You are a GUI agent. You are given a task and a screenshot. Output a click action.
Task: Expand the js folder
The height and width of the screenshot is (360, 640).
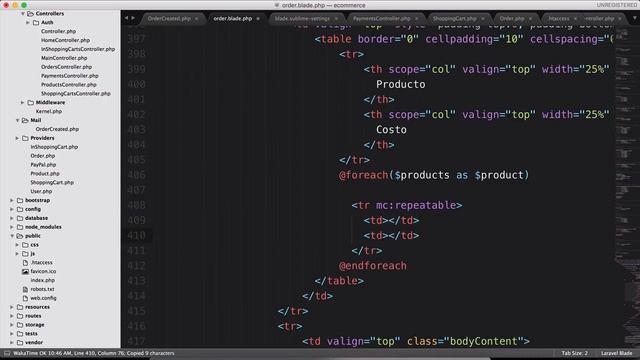[x=18, y=254]
